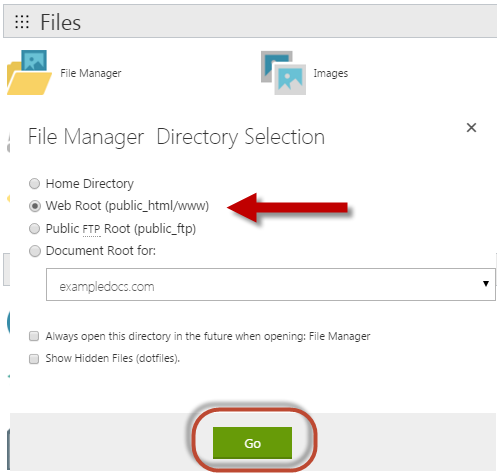Select the Home Directory radio option

point(34,184)
